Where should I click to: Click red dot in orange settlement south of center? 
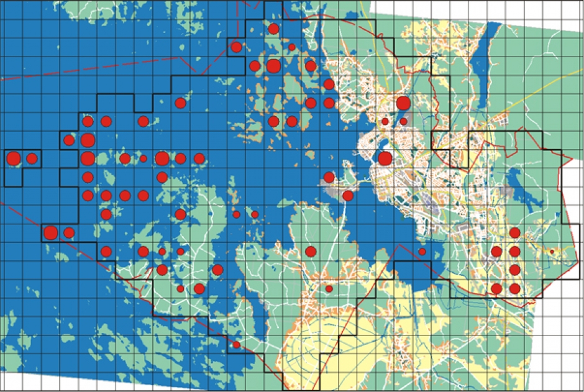[x=329, y=289]
